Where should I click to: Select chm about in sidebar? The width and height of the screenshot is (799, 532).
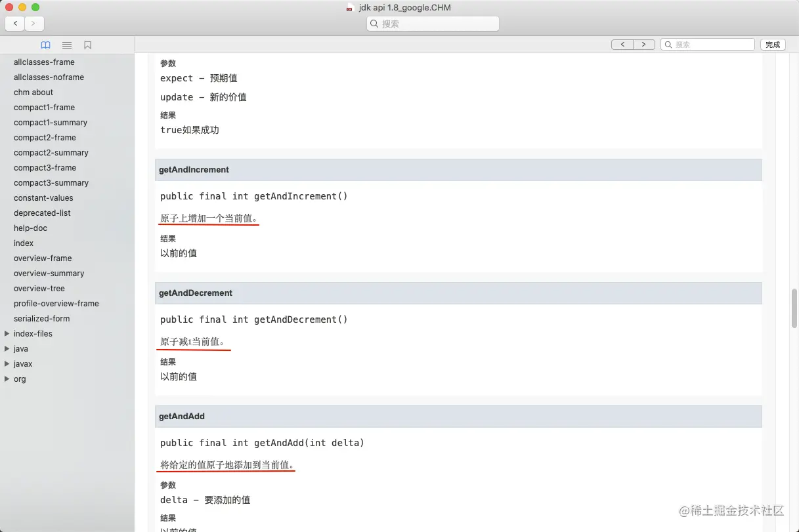coord(33,92)
